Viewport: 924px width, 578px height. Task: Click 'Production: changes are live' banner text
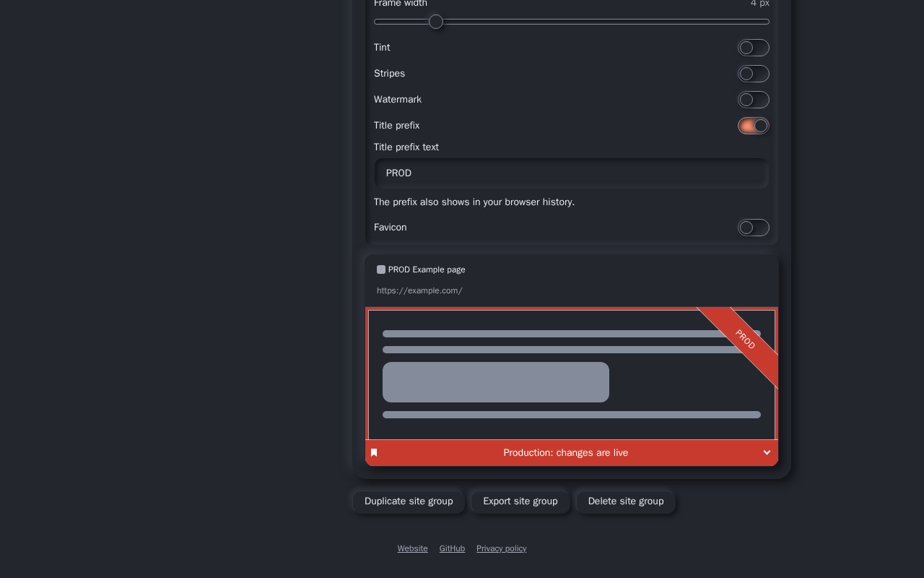pos(566,453)
